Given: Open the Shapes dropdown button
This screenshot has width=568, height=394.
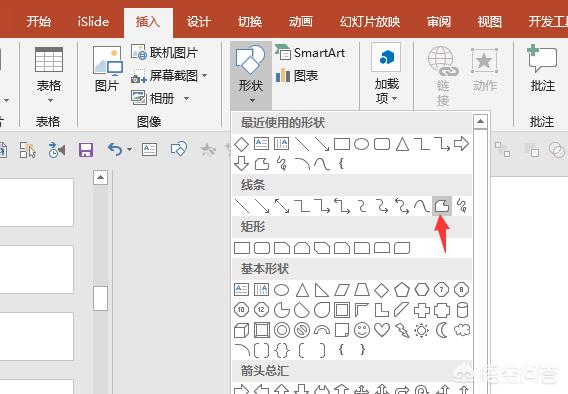Looking at the screenshot, I should pos(251,75).
